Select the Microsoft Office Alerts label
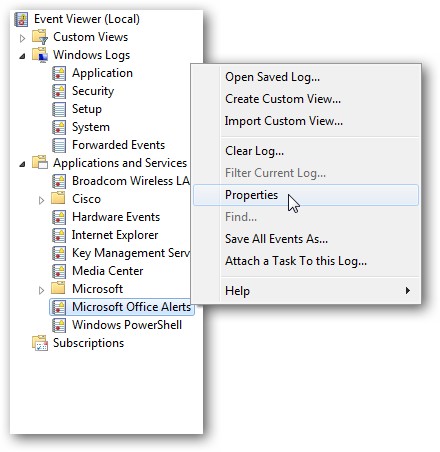The width and height of the screenshot is (440, 452). 131,307
